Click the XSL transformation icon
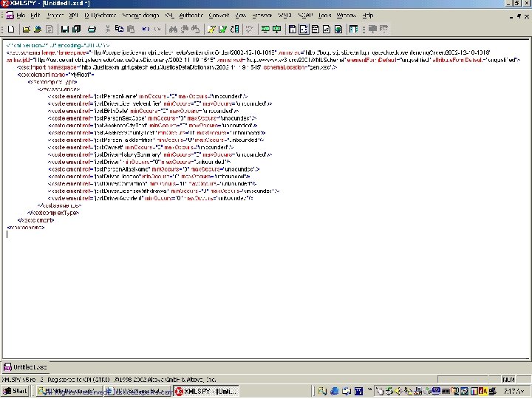The width and height of the screenshot is (532, 399). pos(234,29)
